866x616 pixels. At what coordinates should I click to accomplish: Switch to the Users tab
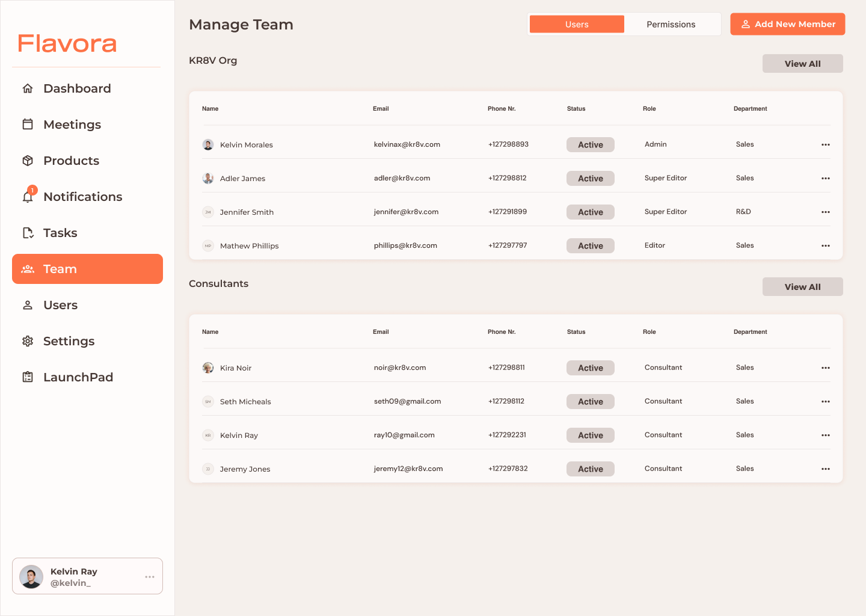577,24
